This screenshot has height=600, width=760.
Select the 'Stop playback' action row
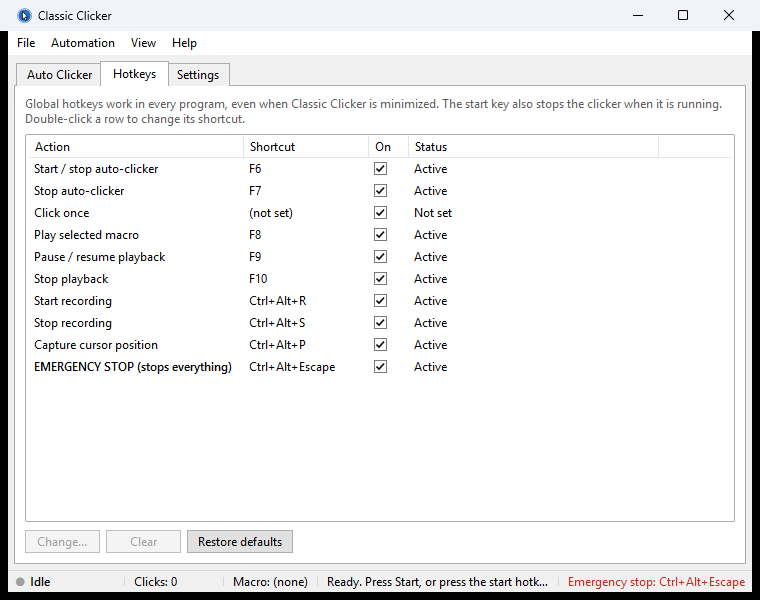click(x=380, y=279)
